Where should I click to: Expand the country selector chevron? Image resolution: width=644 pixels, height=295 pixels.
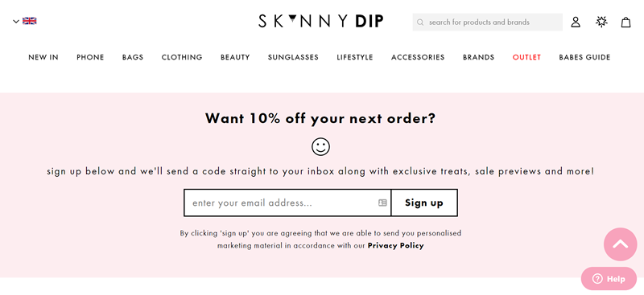coord(16,22)
